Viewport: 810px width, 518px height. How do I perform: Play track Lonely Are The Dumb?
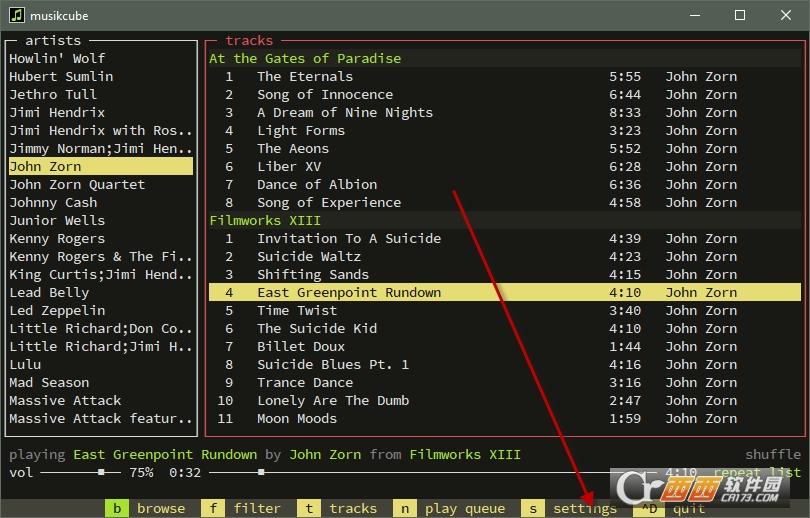[505, 401]
